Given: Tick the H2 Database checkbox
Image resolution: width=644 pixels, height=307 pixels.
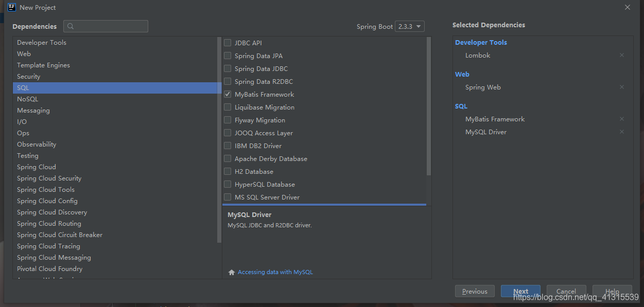Looking at the screenshot, I should [228, 171].
